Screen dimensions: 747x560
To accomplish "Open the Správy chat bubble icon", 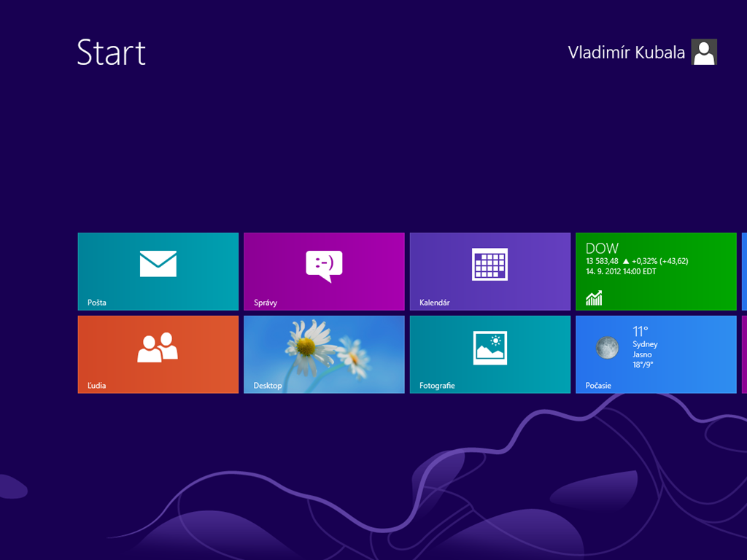I will [x=324, y=266].
